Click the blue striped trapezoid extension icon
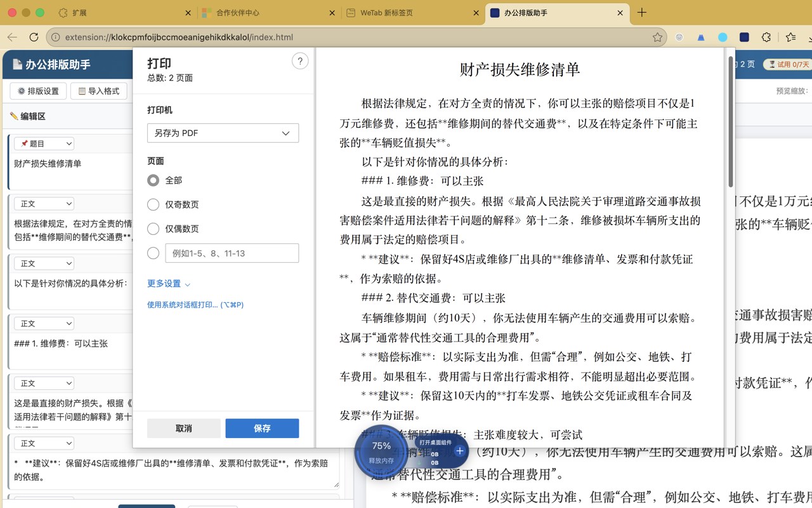Screen dimensions: 812x508 point(701,37)
